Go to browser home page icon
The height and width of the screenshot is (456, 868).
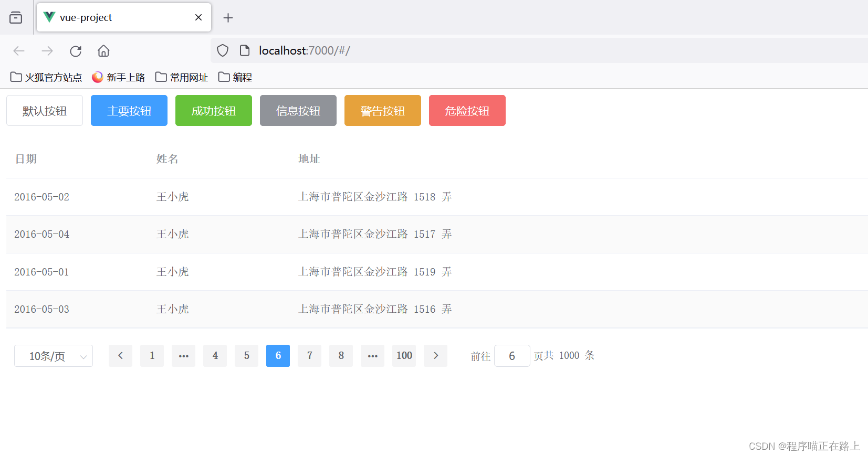[x=103, y=51]
